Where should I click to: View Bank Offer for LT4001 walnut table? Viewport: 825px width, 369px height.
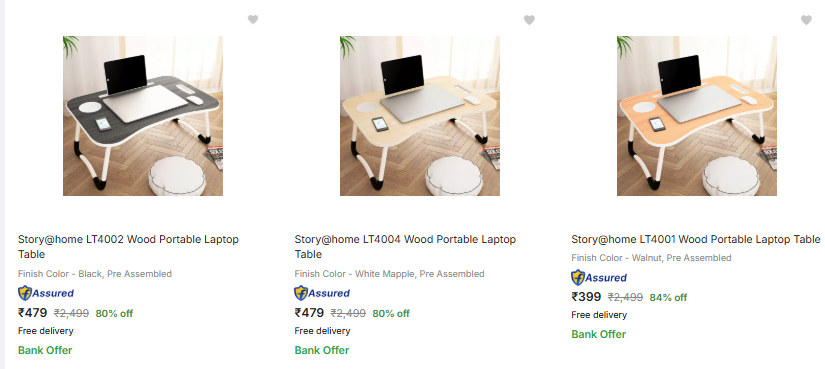click(598, 334)
